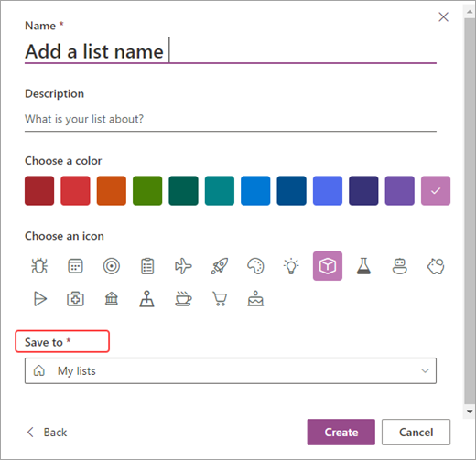The width and height of the screenshot is (476, 460).
Task: Select the bank building icon
Action: pyautogui.click(x=112, y=298)
